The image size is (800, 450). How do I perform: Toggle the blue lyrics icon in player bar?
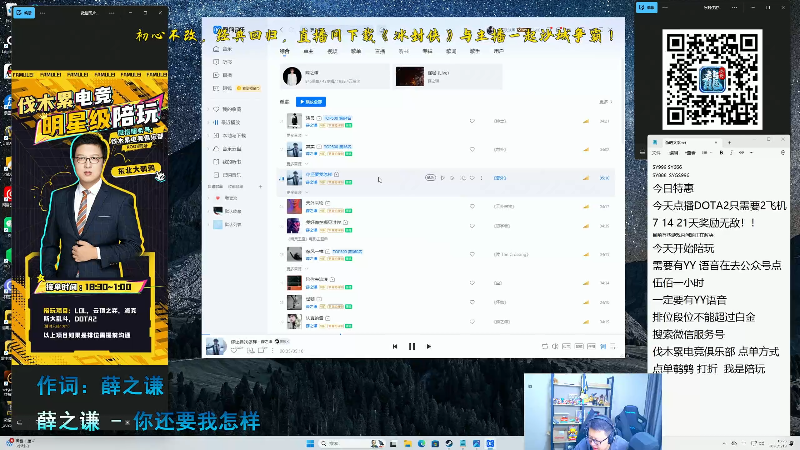[x=603, y=346]
